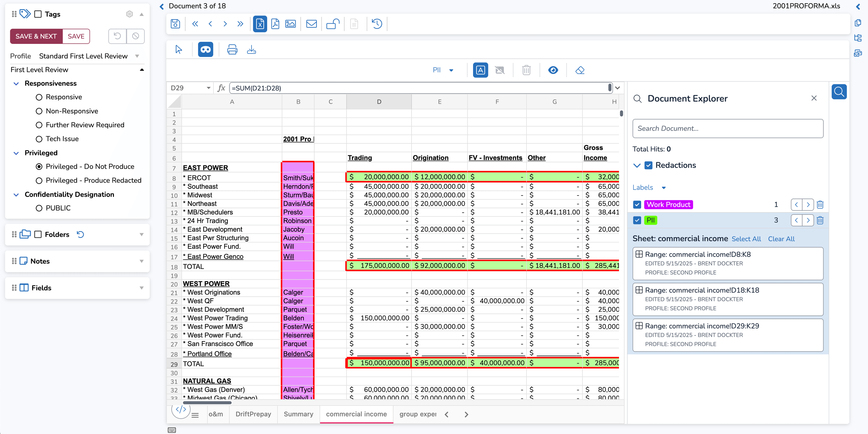Open image view of the document
This screenshot has width=868, height=434.
[291, 24]
